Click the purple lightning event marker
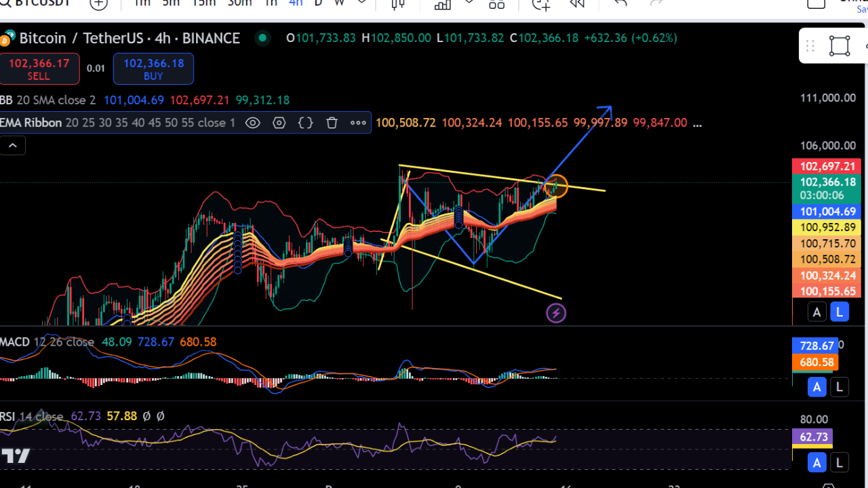This screenshot has height=488, width=868. tap(556, 313)
